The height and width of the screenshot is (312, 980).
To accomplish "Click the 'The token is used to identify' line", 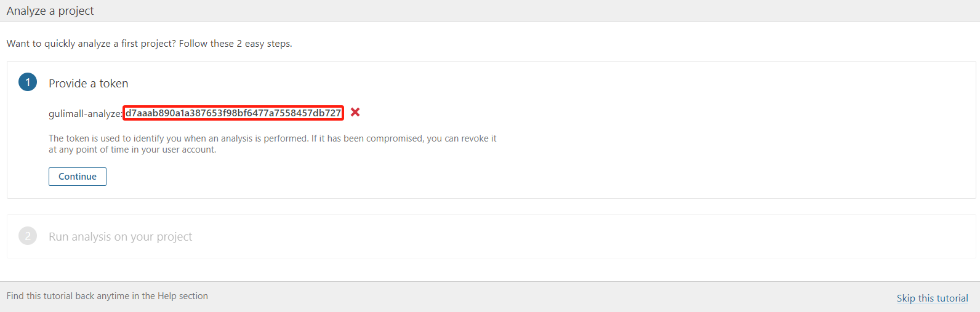I will tap(273, 138).
